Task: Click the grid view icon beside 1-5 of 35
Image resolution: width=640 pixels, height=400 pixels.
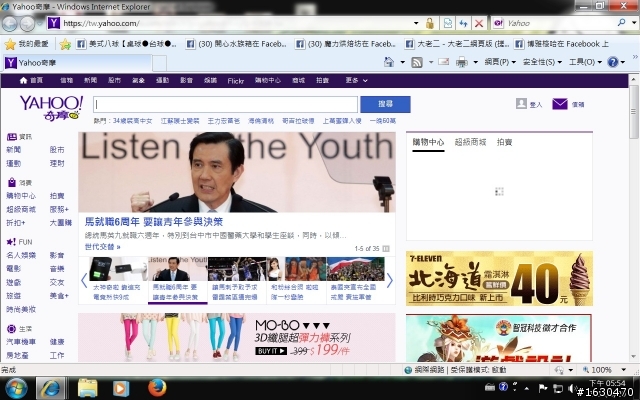Action: [x=386, y=249]
